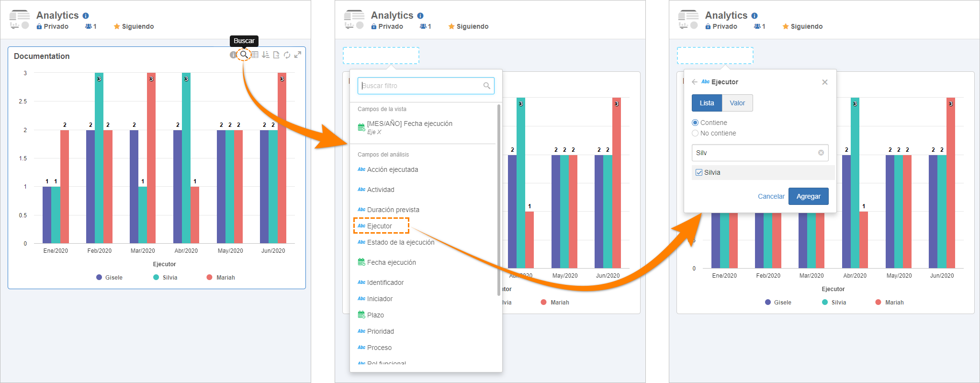Toggle Silvia legend swatch in right panel chart

(x=825, y=302)
